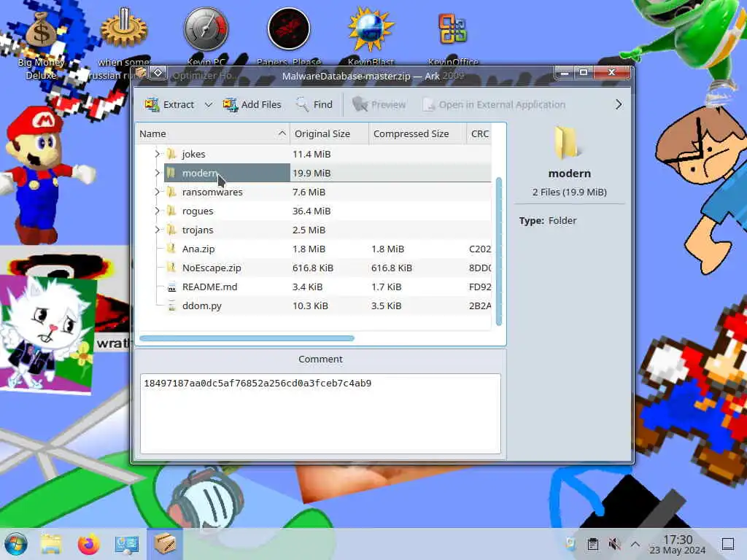Toggle the Ark window pin diamond icon
Screen dimensions: 747x560
158,74
